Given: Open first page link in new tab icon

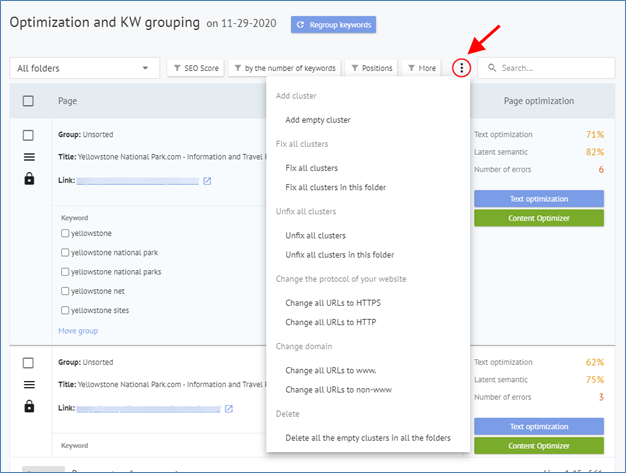Looking at the screenshot, I should point(207,181).
